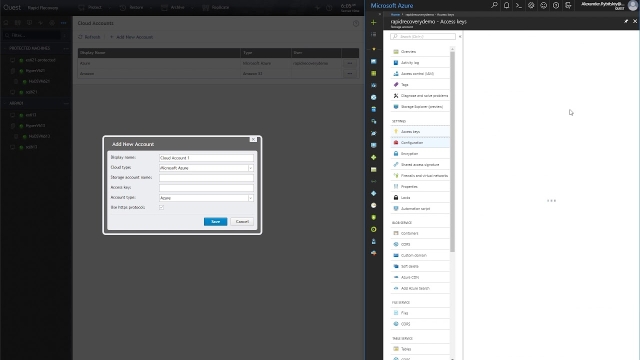The height and width of the screenshot is (360, 640).
Task: Close the Add New Account dialog
Action: [x=253, y=140]
